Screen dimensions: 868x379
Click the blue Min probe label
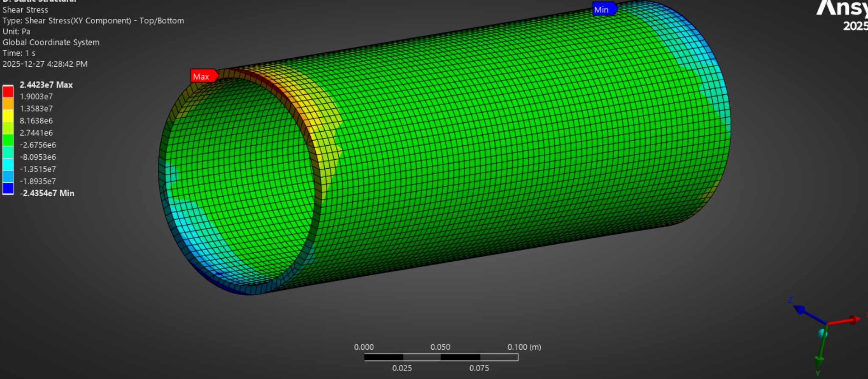click(603, 9)
